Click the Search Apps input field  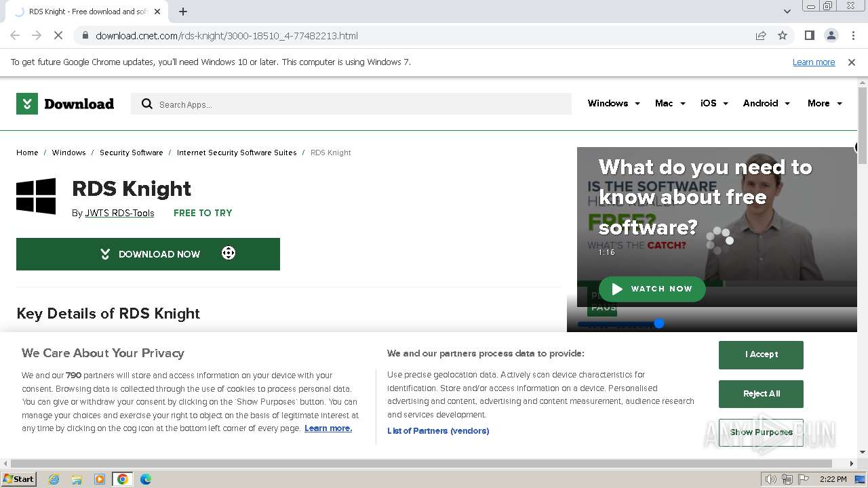351,104
